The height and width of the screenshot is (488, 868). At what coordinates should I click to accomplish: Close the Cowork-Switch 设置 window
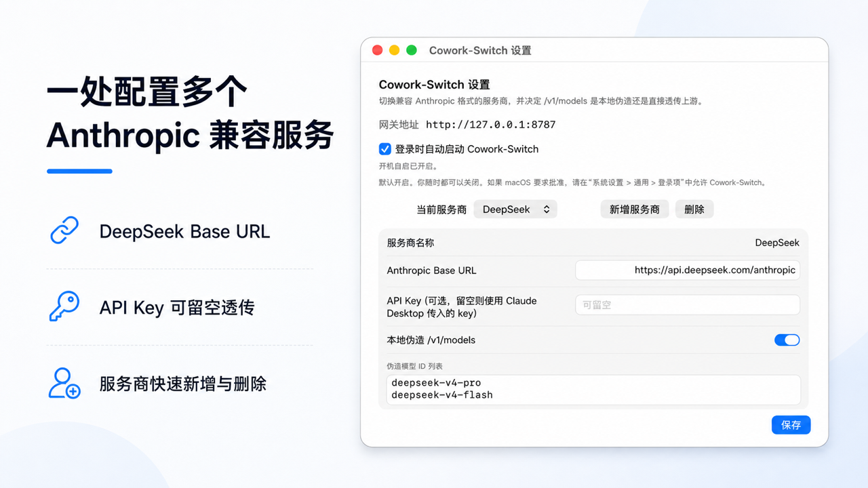[378, 50]
